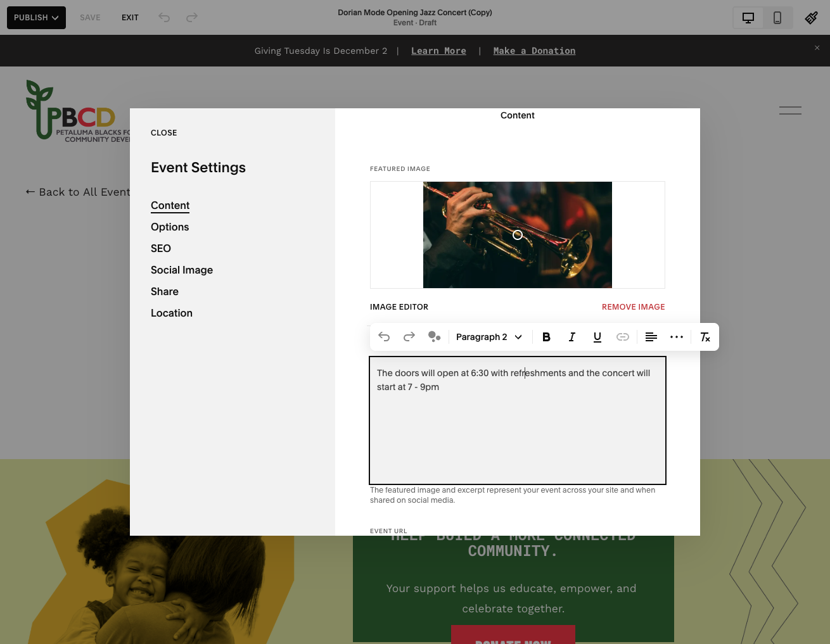Apply italic formatting in the text toolbar

tap(571, 337)
